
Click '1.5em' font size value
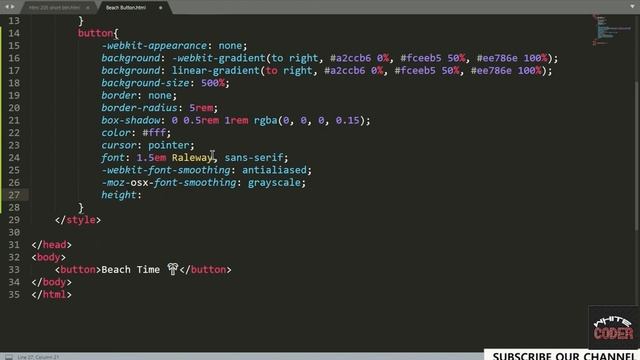151,158
